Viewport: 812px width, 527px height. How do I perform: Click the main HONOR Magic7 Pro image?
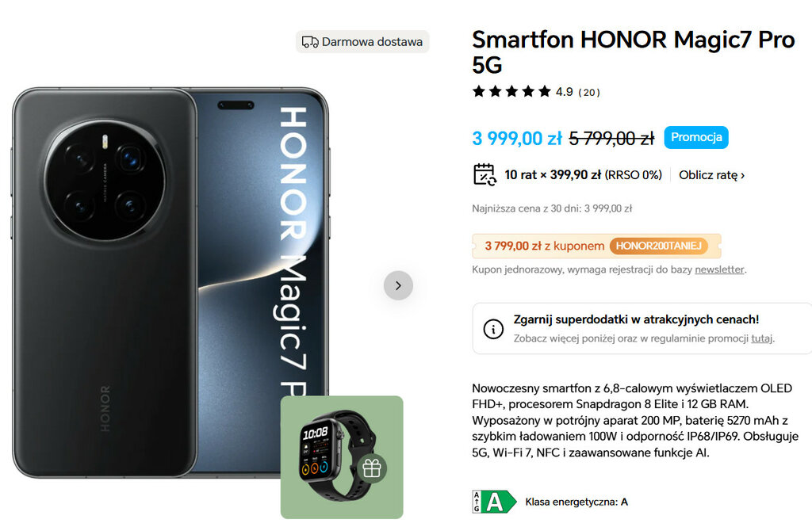(x=170, y=283)
